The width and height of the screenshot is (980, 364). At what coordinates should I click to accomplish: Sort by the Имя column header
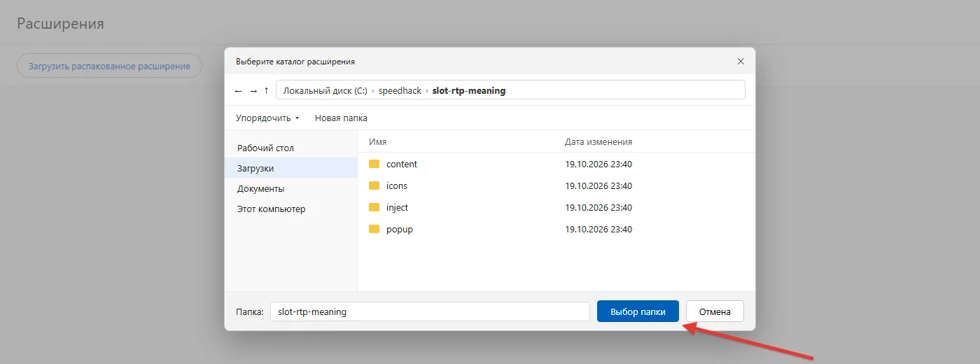pyautogui.click(x=378, y=142)
